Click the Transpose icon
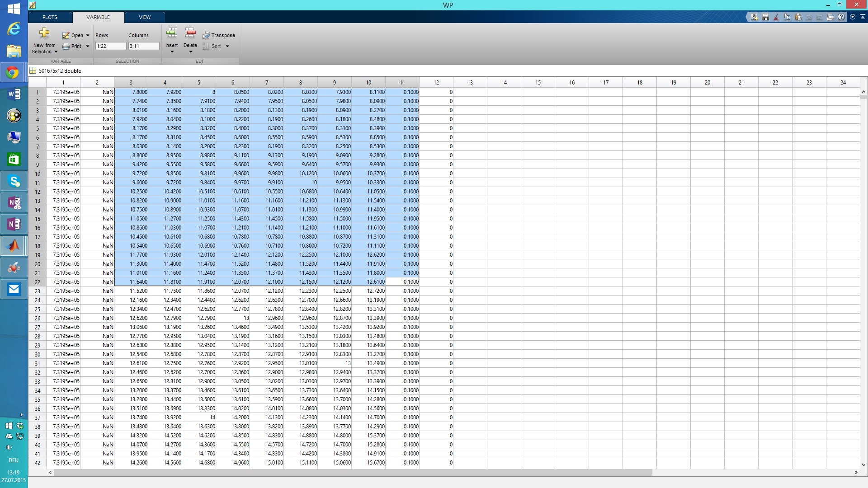Screen dimensions: 868x488 point(206,35)
